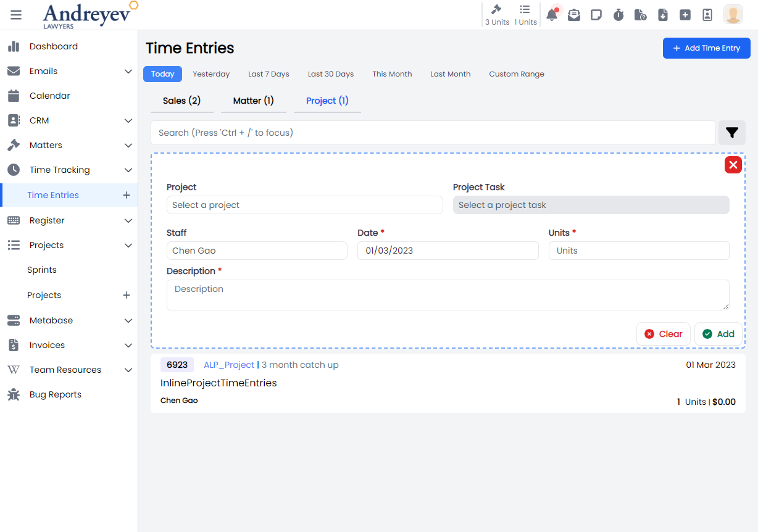Viewport: 758px width, 532px height.
Task: Click the filter funnel icon
Action: pyautogui.click(x=732, y=133)
